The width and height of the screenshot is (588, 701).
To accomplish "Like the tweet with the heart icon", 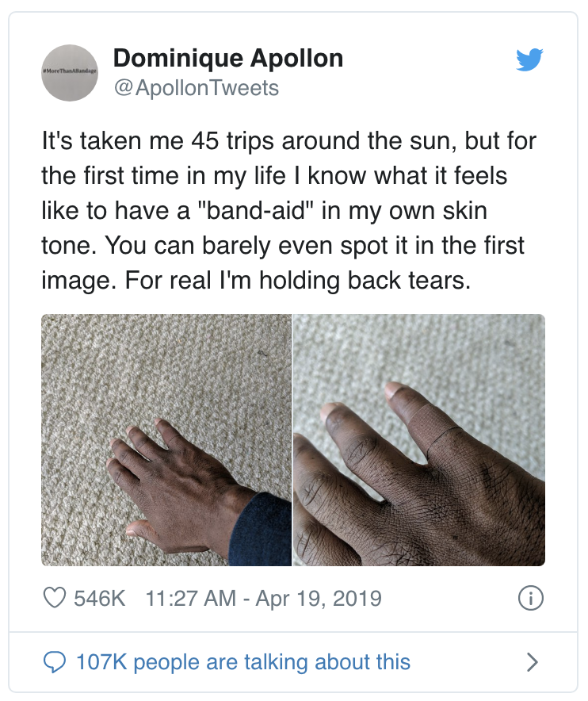I will [52, 598].
